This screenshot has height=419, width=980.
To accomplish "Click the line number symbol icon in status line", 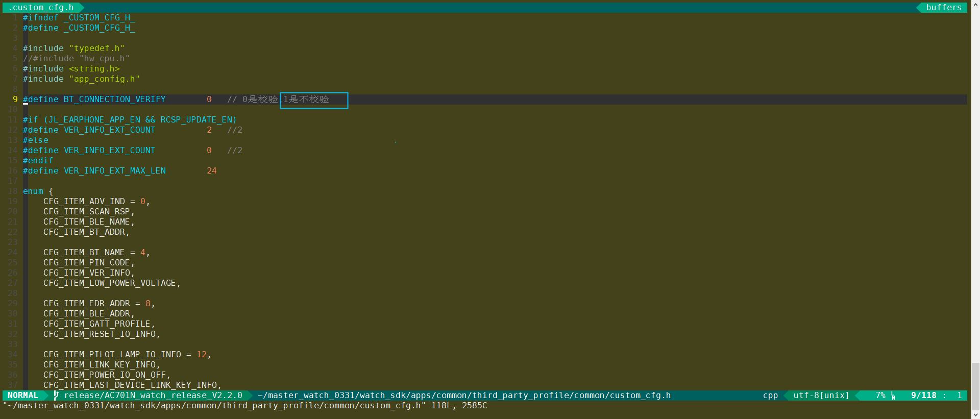I will (893, 396).
